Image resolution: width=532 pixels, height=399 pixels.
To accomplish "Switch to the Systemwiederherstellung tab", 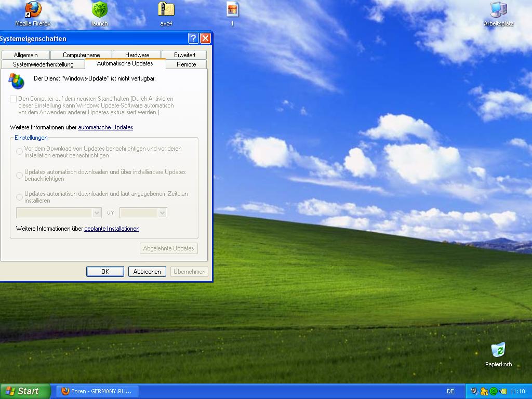I will click(43, 64).
